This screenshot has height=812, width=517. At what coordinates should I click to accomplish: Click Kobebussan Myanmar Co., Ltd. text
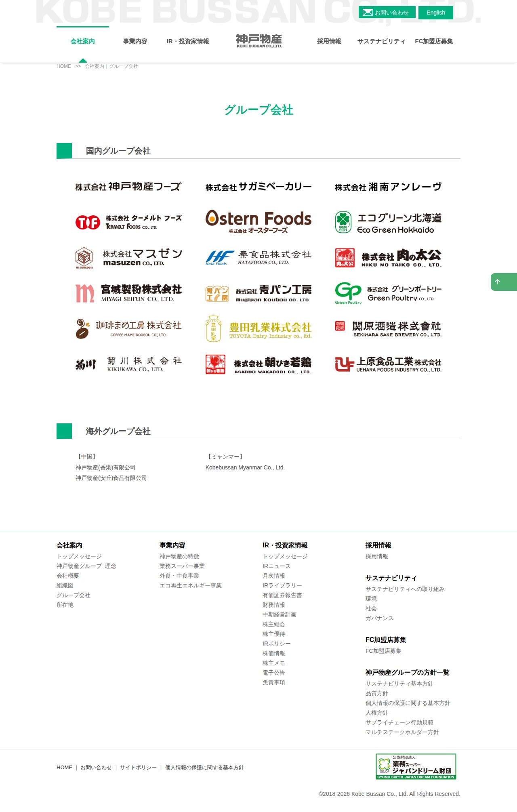click(245, 467)
